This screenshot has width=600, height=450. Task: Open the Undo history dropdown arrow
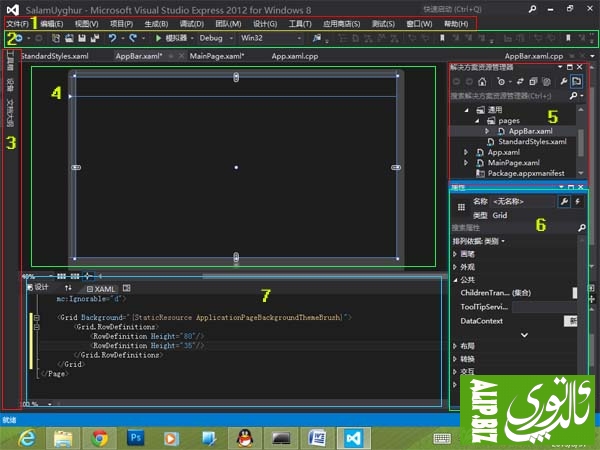coord(123,38)
